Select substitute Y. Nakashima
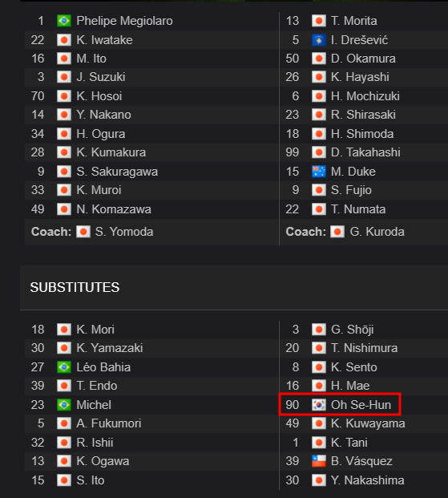448x498 pixels. point(367,480)
